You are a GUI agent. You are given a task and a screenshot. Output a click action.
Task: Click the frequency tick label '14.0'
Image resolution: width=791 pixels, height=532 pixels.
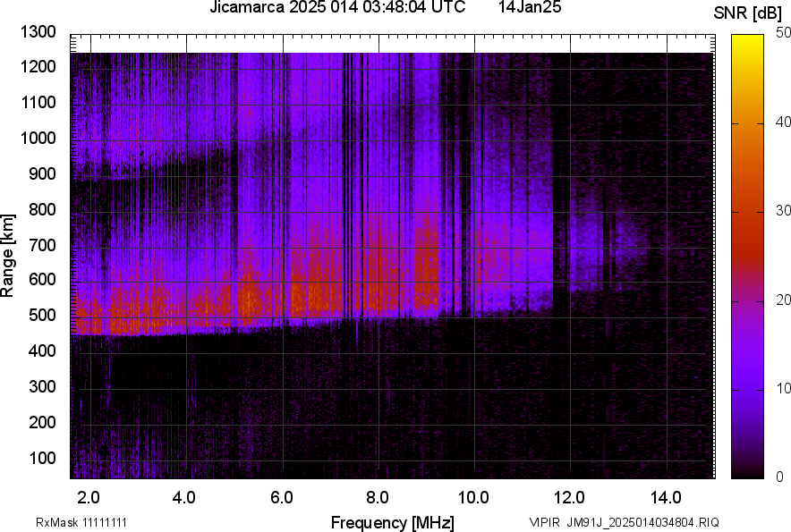[666, 498]
